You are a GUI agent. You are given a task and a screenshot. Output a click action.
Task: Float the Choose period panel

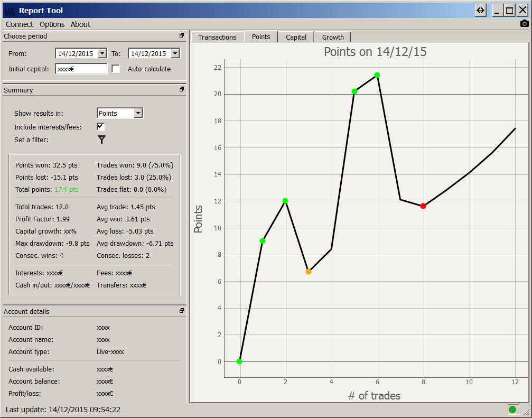tap(182, 36)
